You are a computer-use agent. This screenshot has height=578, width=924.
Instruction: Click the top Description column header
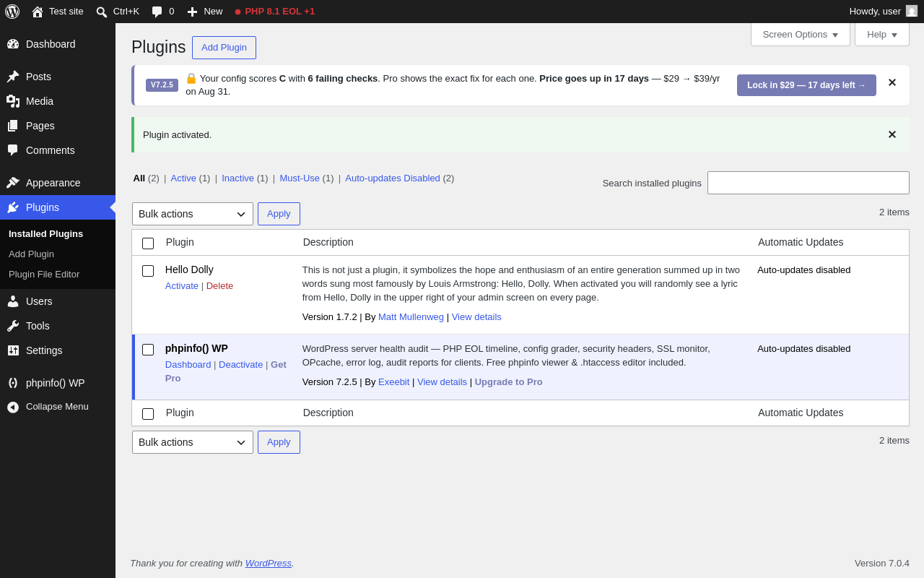point(328,243)
